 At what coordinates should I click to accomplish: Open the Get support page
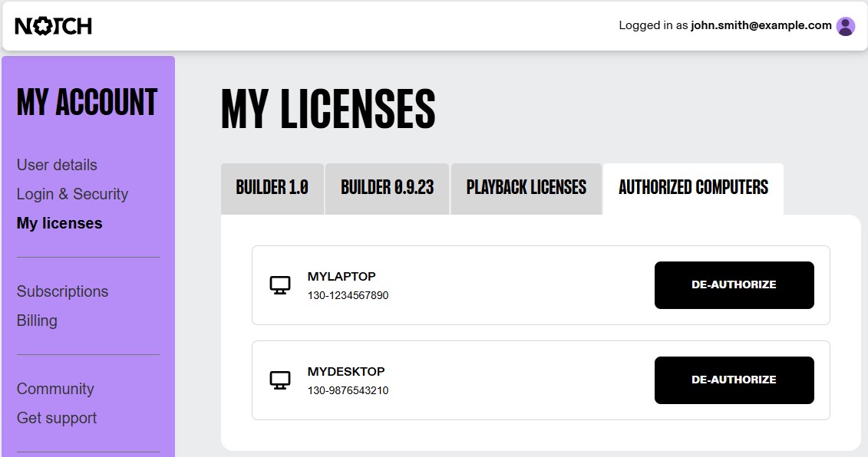tap(56, 418)
